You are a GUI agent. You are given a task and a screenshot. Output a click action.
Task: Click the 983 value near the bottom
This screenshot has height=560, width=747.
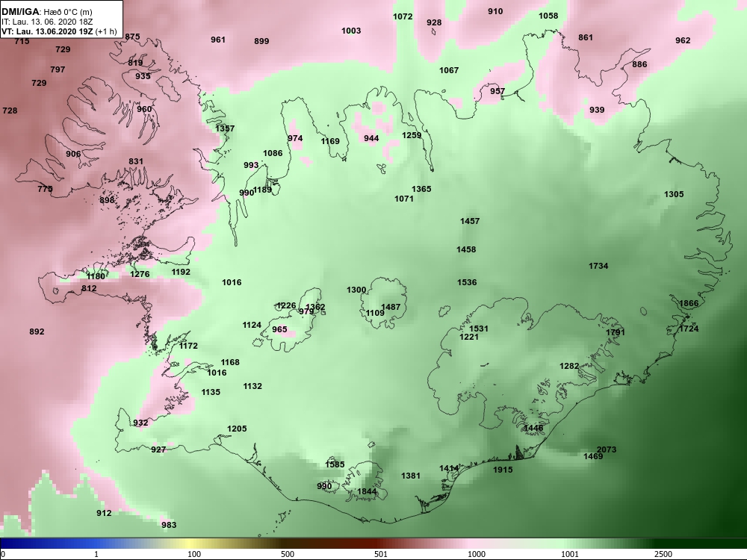click(x=169, y=525)
